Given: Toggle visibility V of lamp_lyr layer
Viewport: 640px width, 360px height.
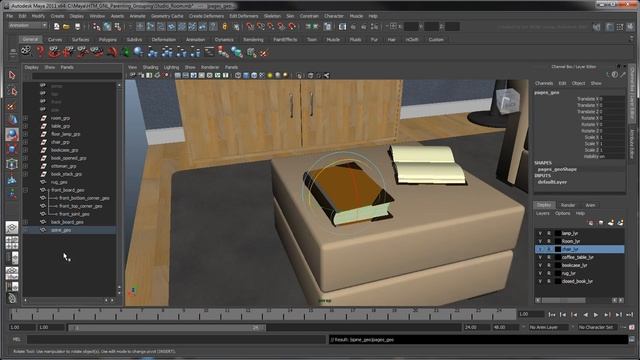Looking at the screenshot, I should pos(540,233).
